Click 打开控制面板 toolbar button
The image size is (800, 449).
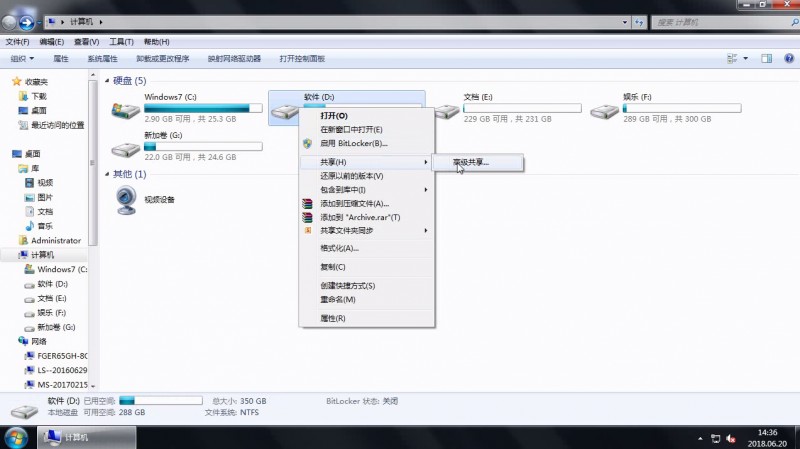click(302, 59)
